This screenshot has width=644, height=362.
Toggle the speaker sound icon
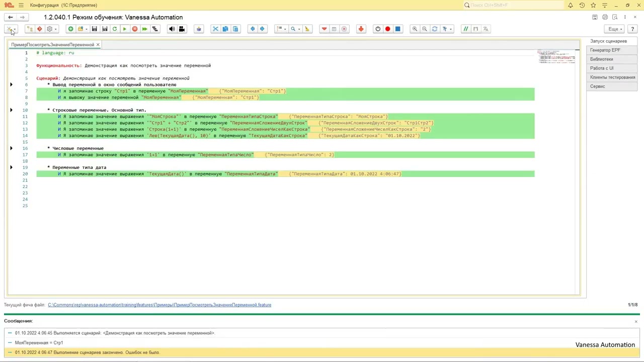[172, 29]
